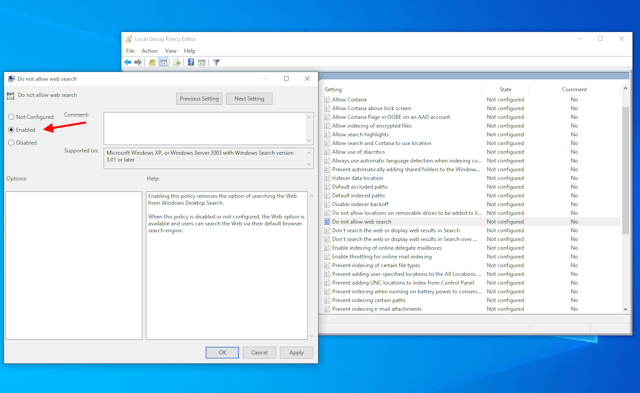Confirm with the OK button
The height and width of the screenshot is (393, 640).
click(x=222, y=353)
